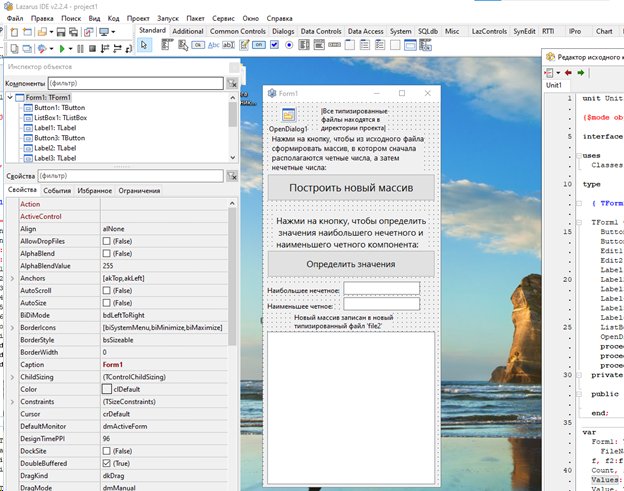Select the Button component in Standard palette
The width and height of the screenshot is (624, 491).
tap(198, 45)
